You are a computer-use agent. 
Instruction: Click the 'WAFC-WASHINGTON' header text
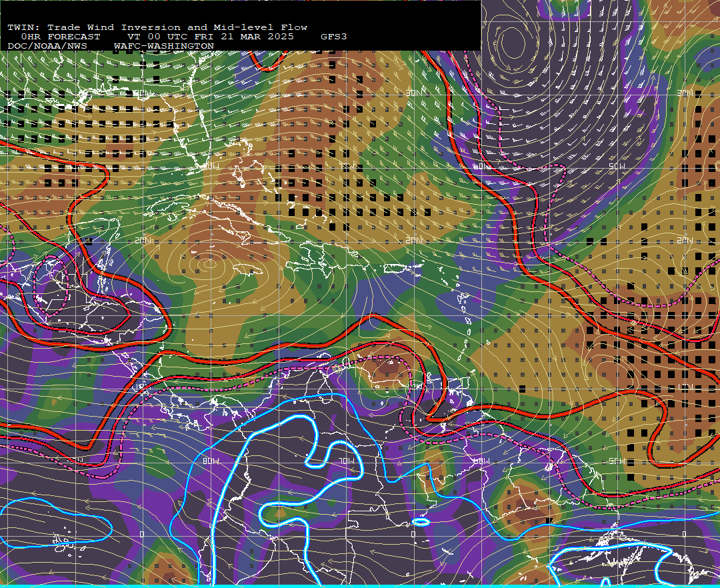pos(164,47)
